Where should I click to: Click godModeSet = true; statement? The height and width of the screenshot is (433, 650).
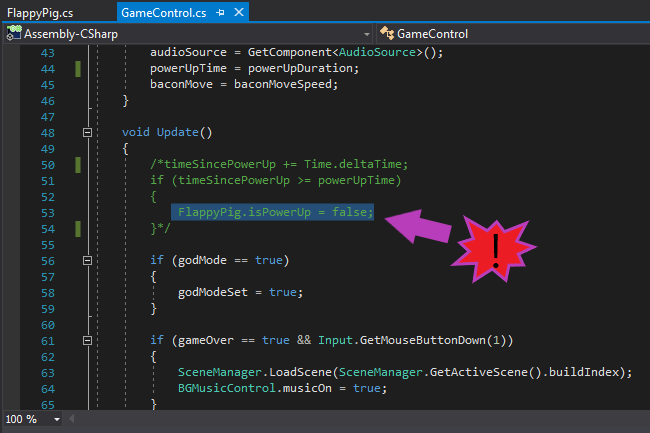pyautogui.click(x=240, y=292)
